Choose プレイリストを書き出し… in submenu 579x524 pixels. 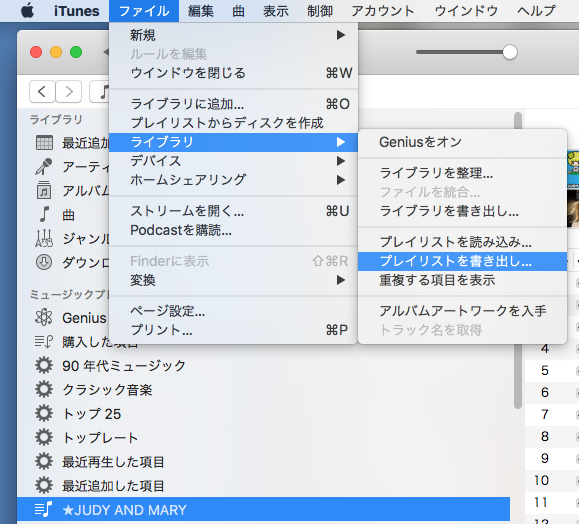(462, 261)
